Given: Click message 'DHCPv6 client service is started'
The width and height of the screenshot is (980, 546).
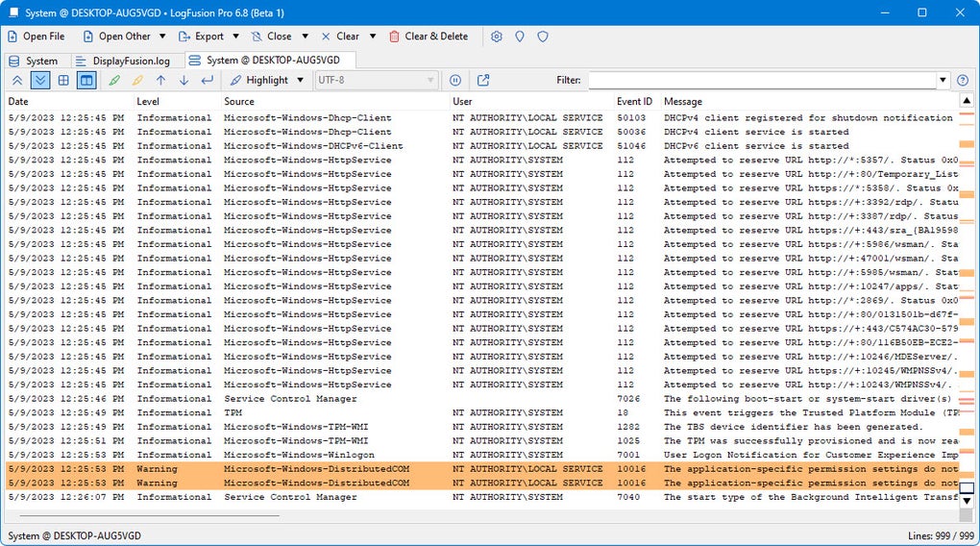Looking at the screenshot, I should (x=756, y=146).
